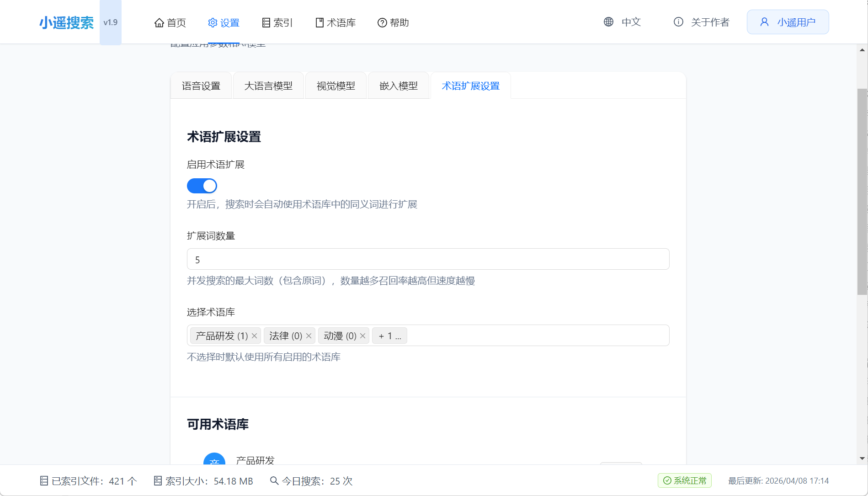
Task: Open the 中文 language selector
Action: (x=631, y=22)
